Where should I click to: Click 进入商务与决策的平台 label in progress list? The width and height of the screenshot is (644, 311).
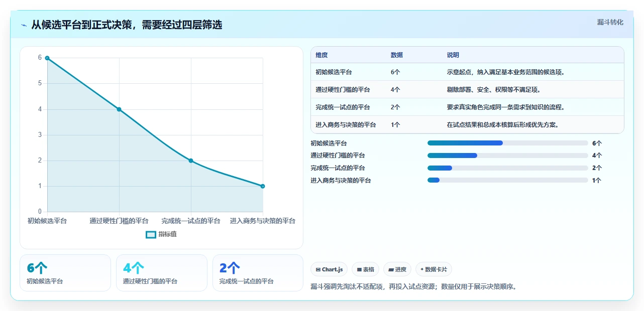[x=341, y=181]
